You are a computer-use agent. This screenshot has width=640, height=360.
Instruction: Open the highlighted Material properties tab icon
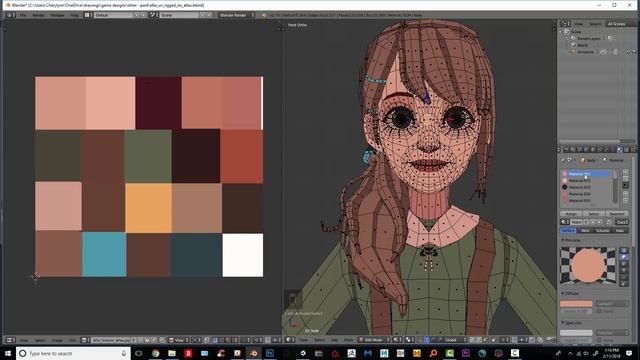620,150
